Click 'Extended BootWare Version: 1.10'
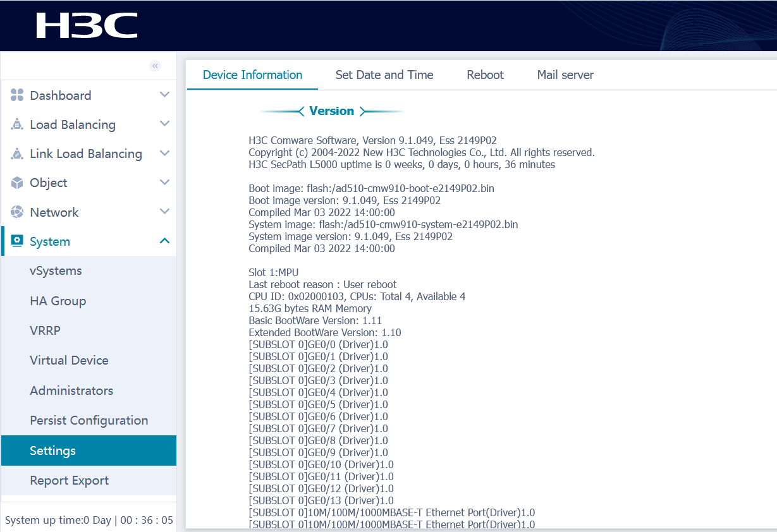 (325, 332)
